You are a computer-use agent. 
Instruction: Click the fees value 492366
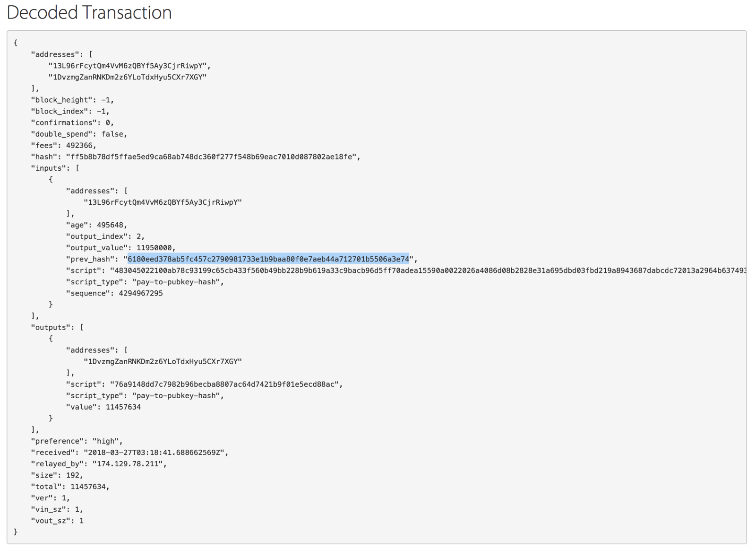click(x=80, y=145)
